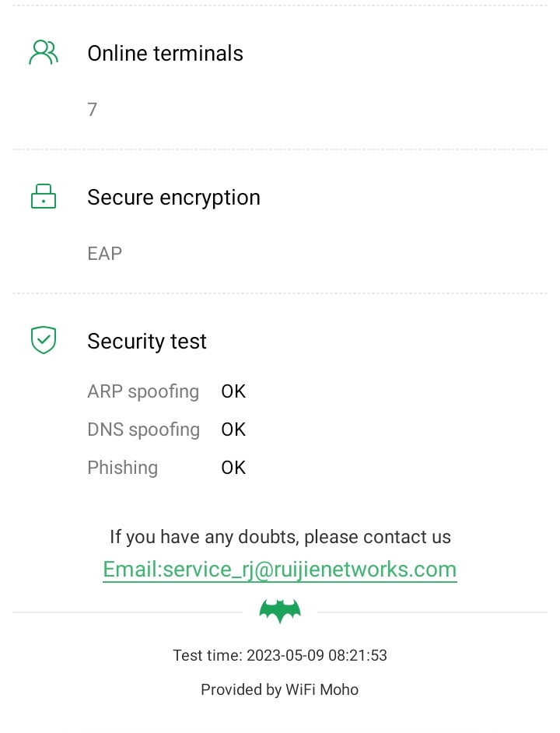Tap the OK result beside Phishing
The height and width of the screenshot is (733, 560).
233,468
